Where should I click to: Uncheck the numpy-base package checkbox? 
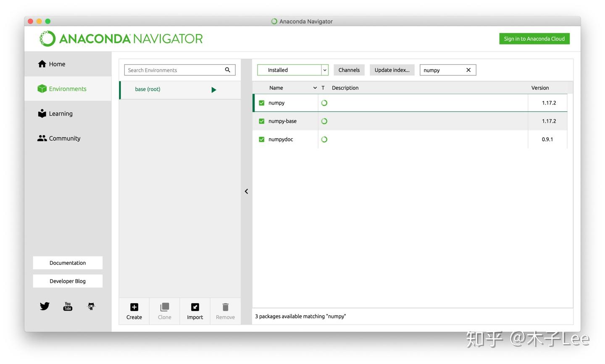click(261, 121)
